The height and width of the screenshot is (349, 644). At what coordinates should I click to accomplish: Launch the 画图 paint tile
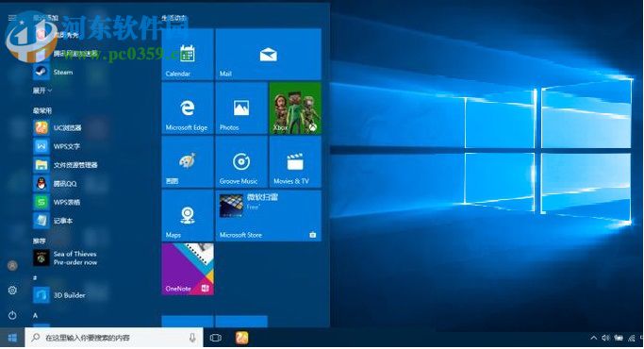pyautogui.click(x=188, y=162)
